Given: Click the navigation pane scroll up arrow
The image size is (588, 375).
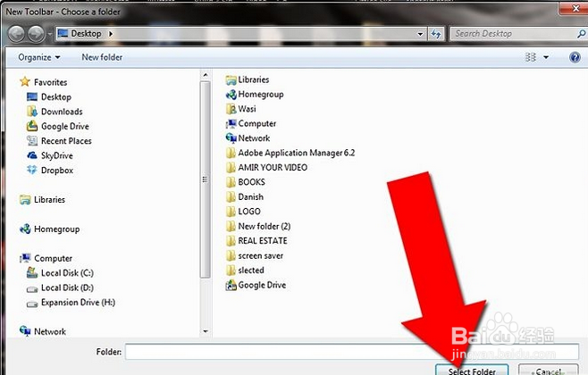Looking at the screenshot, I should pos(206,75).
